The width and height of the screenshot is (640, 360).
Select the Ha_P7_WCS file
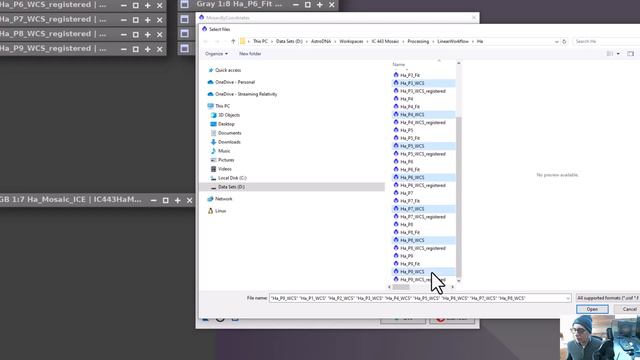pos(424,209)
